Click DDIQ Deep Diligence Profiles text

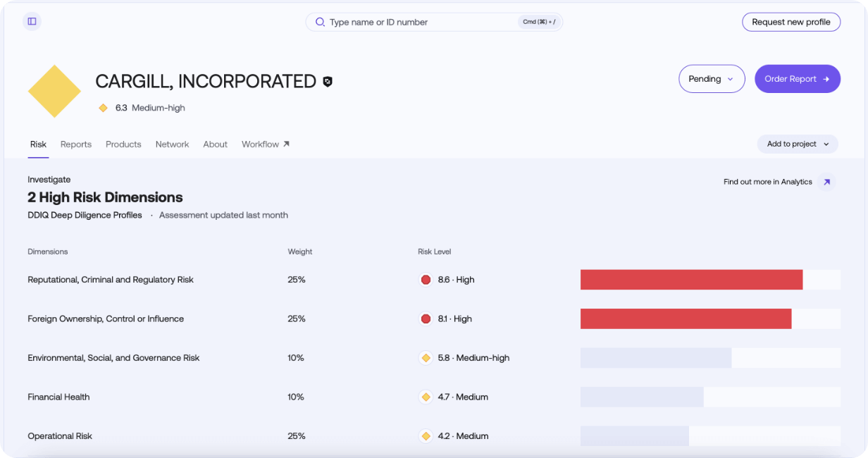coord(85,215)
